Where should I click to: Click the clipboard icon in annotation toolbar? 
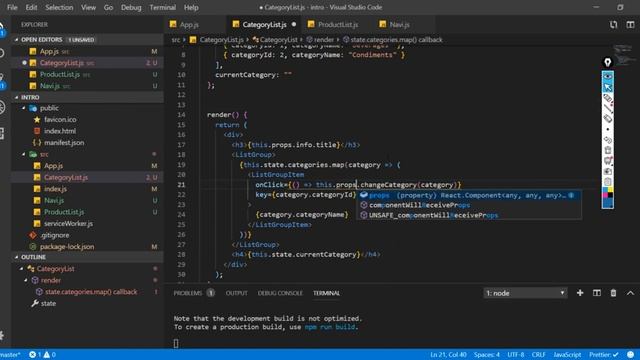(608, 182)
